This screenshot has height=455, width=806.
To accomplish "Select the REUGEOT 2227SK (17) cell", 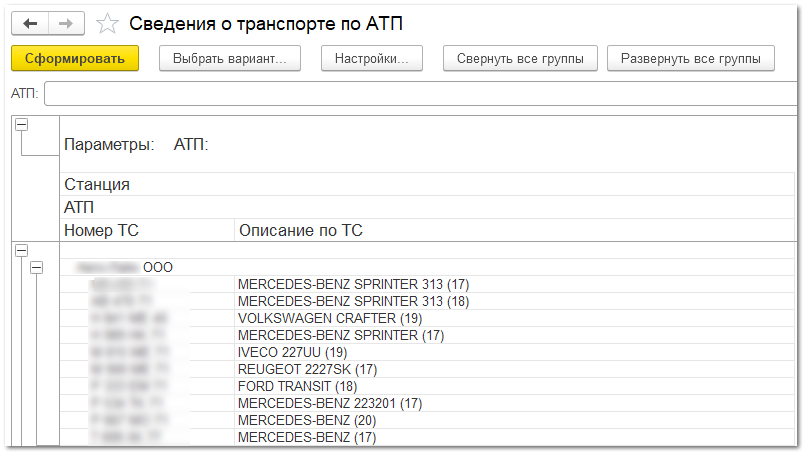I will [x=306, y=369].
